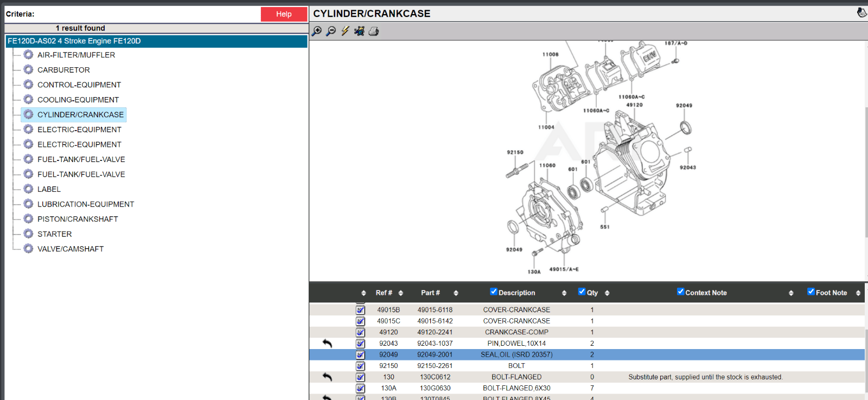Toggle the Qty column checkbox
The height and width of the screenshot is (400, 868).
coord(582,292)
